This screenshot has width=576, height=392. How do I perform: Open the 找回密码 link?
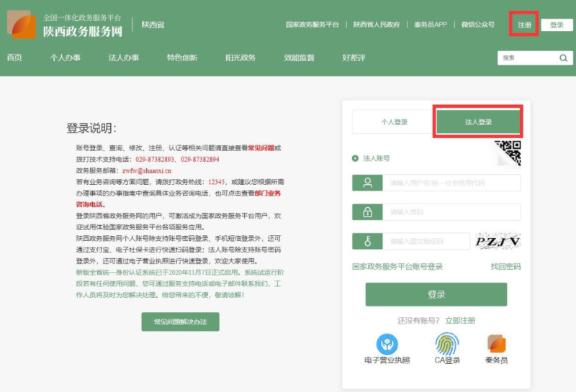[505, 266]
